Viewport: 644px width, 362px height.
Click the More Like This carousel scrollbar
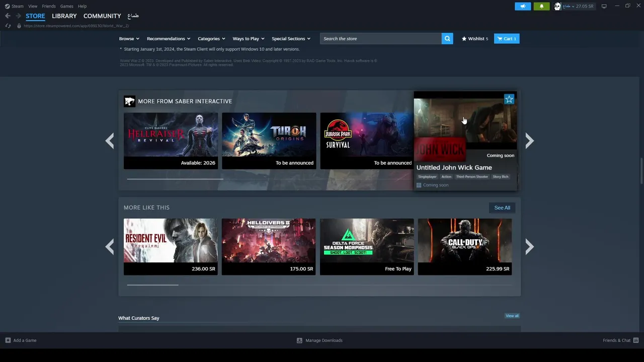click(x=152, y=285)
